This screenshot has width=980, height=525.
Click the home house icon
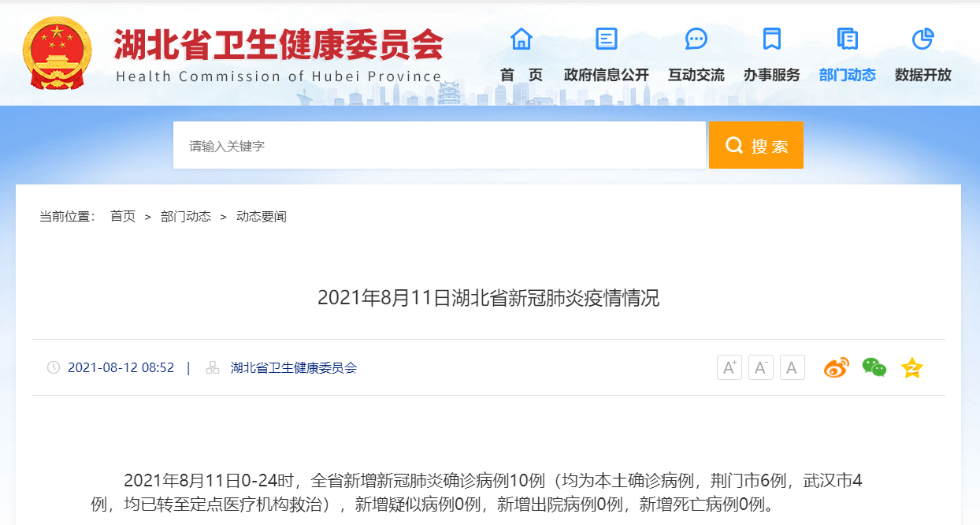point(522,38)
